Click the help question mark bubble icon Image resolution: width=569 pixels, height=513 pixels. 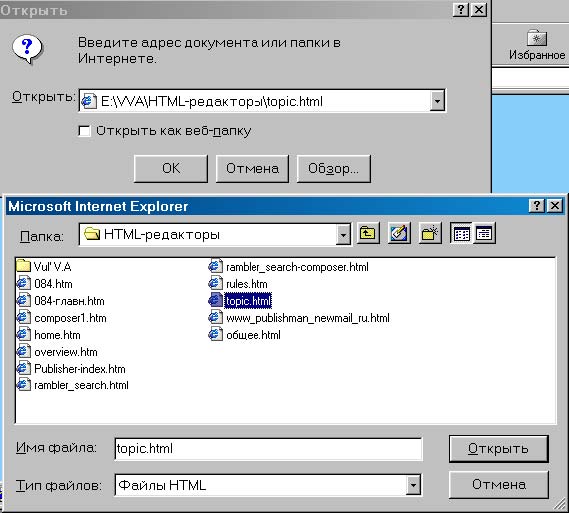pos(27,49)
